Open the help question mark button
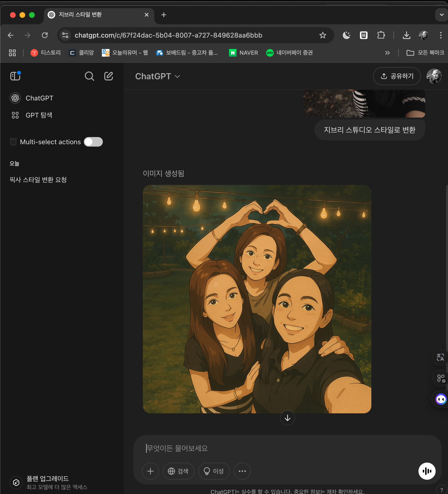The height and width of the screenshot is (494, 448). click(441, 489)
